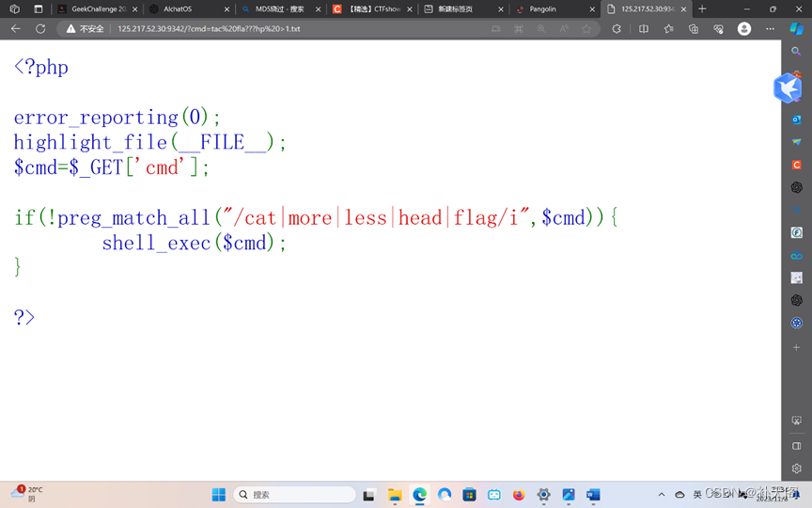Open File Explorer from taskbar
812x508 pixels.
click(x=395, y=495)
